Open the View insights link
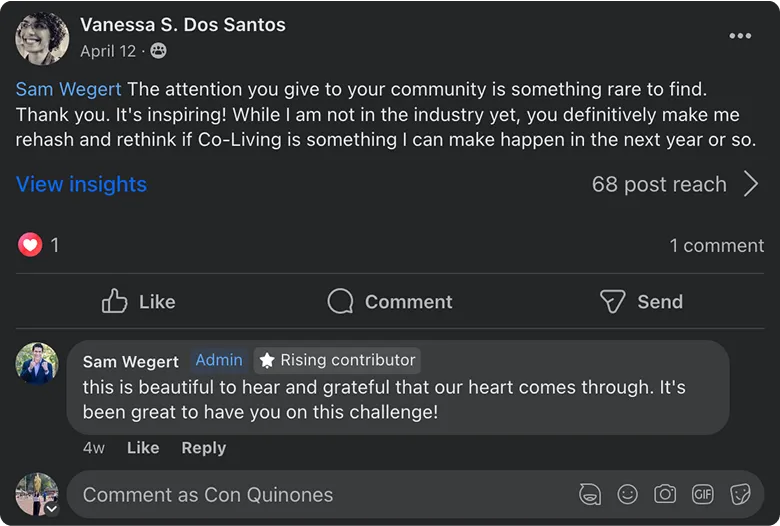This screenshot has height=526, width=780. [x=81, y=184]
